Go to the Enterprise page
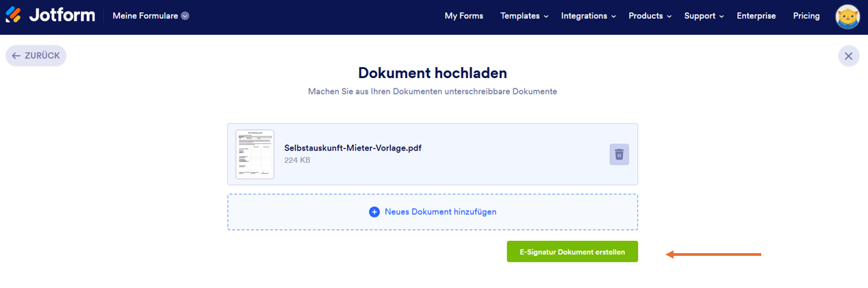 (756, 16)
